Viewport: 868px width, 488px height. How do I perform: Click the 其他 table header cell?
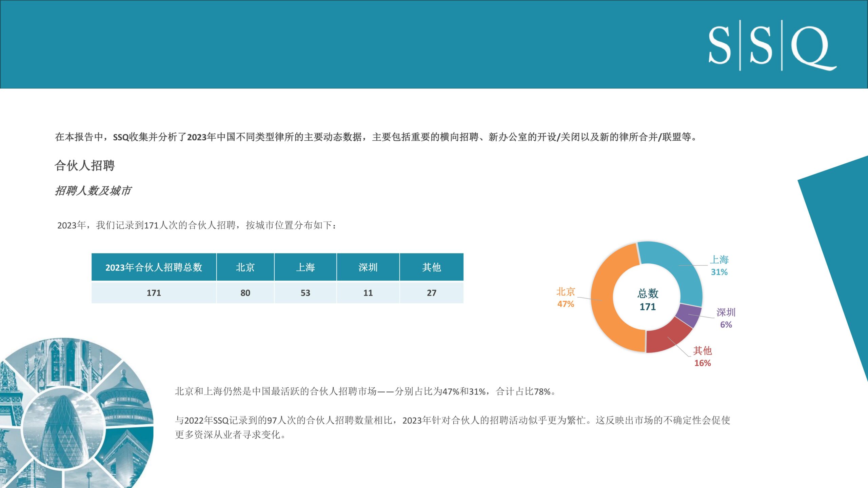(x=432, y=267)
